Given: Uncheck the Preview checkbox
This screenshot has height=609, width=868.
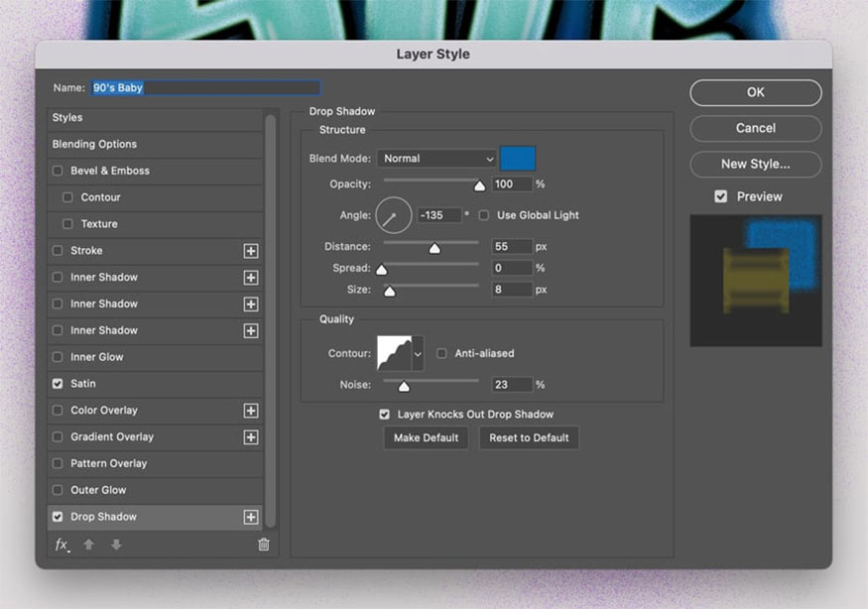Looking at the screenshot, I should [x=721, y=196].
